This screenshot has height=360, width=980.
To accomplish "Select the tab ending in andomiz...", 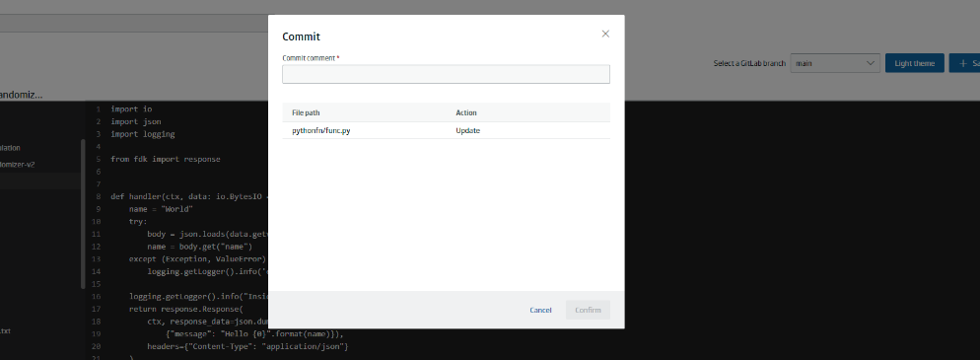I will (x=22, y=95).
